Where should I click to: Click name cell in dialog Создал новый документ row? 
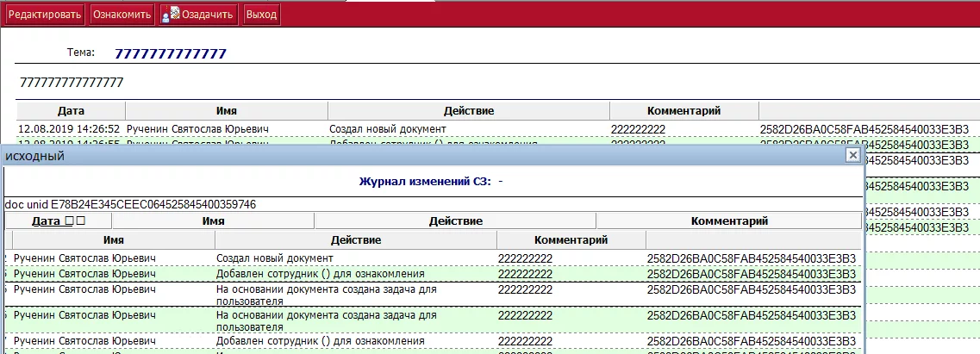tap(84, 258)
